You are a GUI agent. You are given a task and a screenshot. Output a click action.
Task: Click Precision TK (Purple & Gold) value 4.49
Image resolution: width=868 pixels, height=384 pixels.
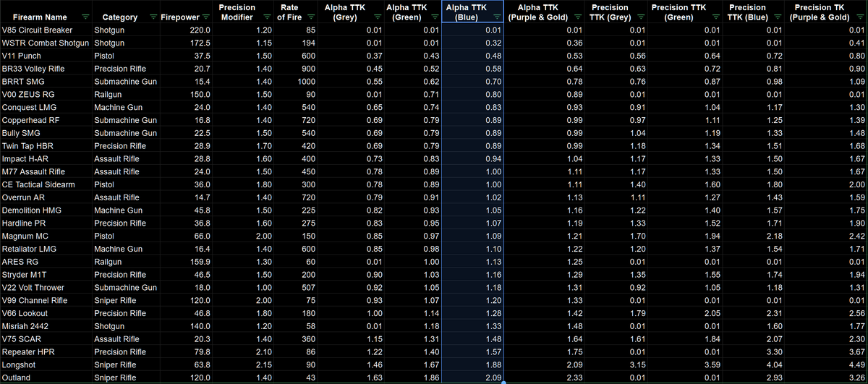tap(856, 364)
